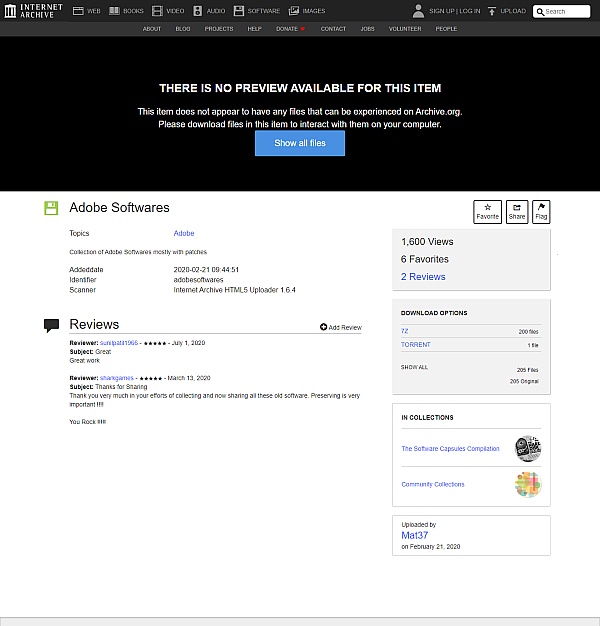Viewport: 600px width, 626px height.
Task: Open the JOBS menu item
Action: [x=367, y=29]
